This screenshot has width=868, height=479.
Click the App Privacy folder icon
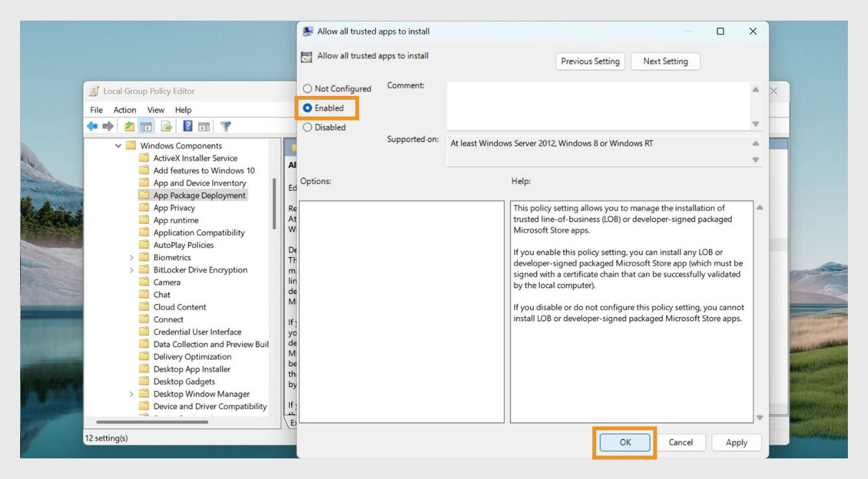point(144,208)
